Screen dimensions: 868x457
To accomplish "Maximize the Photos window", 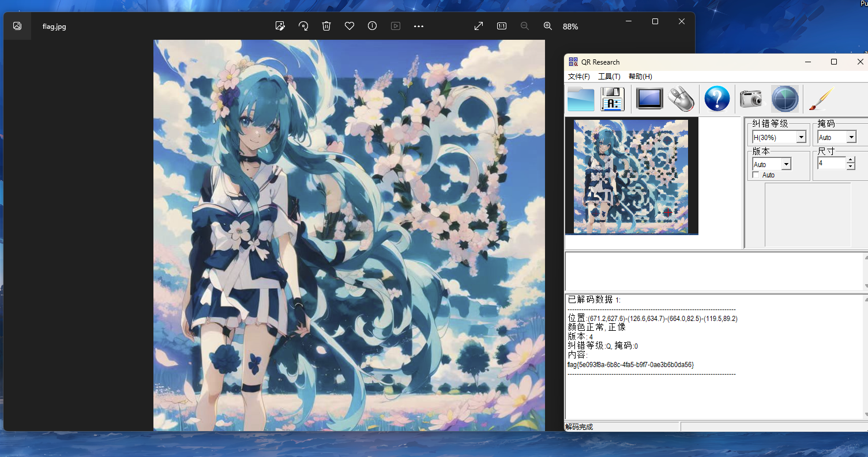I will click(655, 21).
